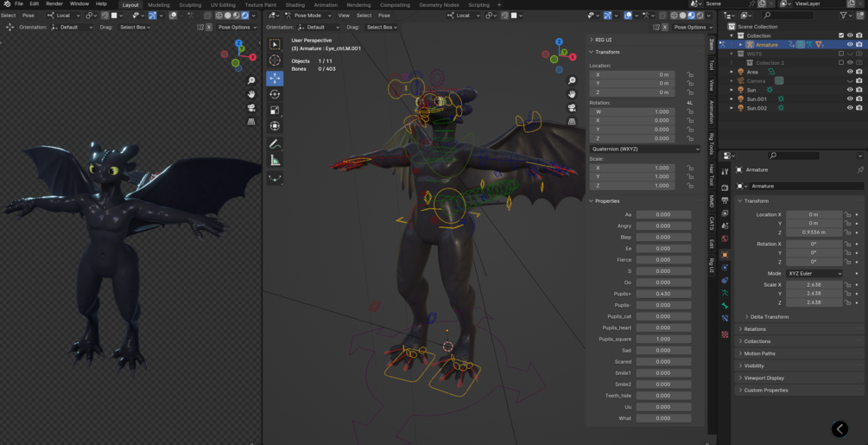868x445 pixels.
Task: Adjust the Angry property slider
Action: (663, 226)
